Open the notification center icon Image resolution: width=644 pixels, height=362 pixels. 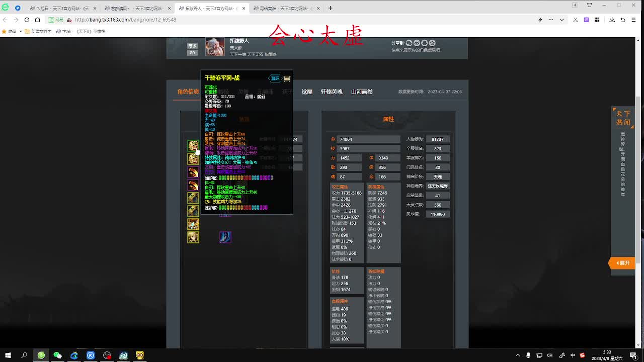pyautogui.click(x=633, y=355)
